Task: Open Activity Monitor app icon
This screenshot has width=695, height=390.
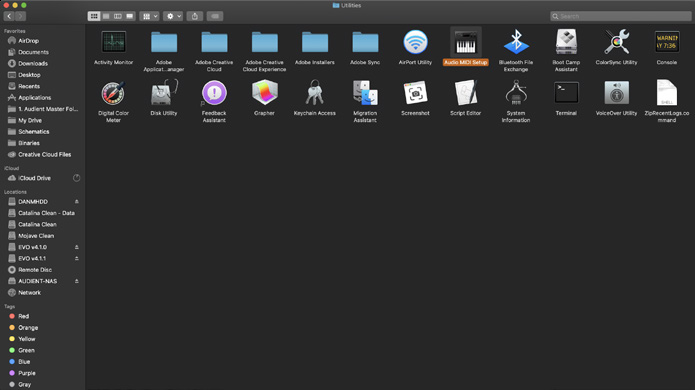Action: pos(113,42)
